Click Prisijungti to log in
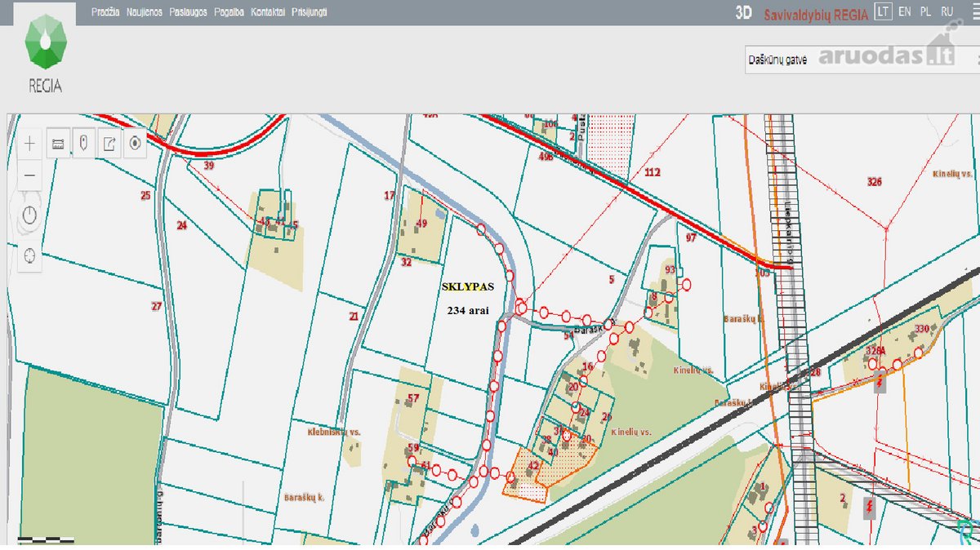 click(x=310, y=12)
